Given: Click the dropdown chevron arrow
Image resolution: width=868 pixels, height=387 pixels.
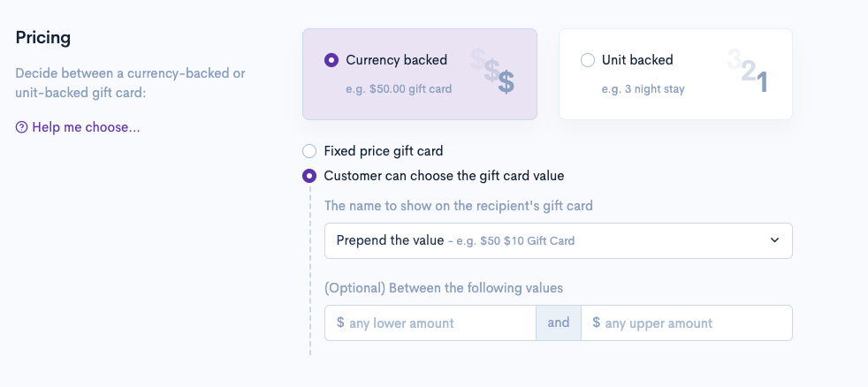Looking at the screenshot, I should (x=774, y=240).
